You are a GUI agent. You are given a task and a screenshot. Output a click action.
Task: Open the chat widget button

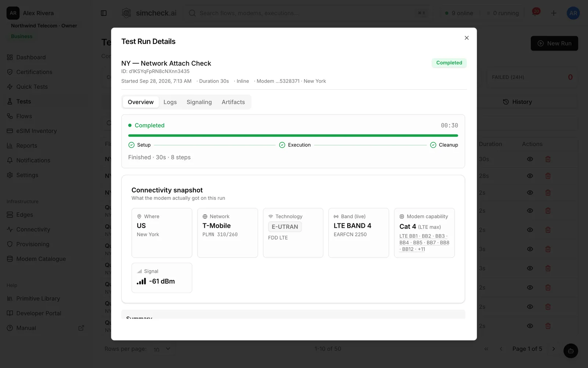tap(571, 351)
